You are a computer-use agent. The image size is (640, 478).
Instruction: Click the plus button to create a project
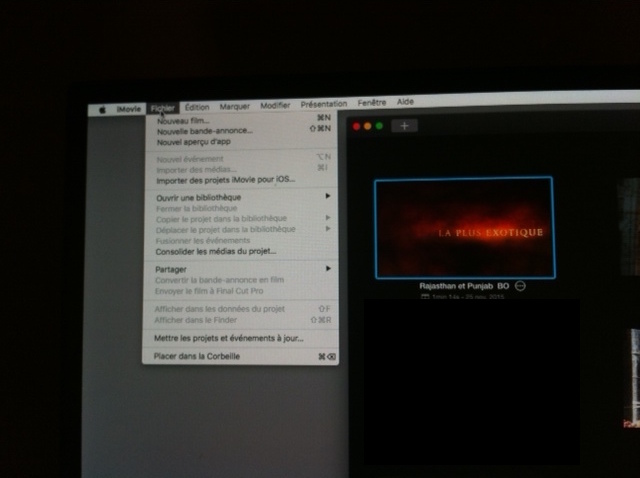[404, 126]
